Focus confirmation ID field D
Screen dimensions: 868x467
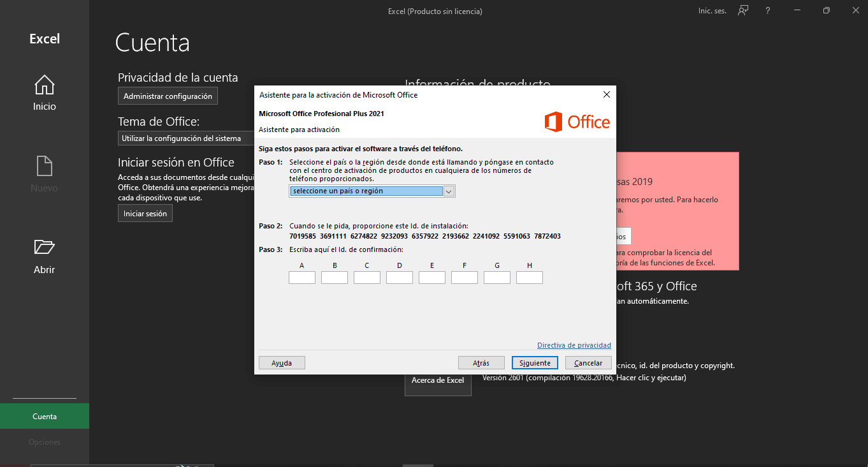click(400, 278)
